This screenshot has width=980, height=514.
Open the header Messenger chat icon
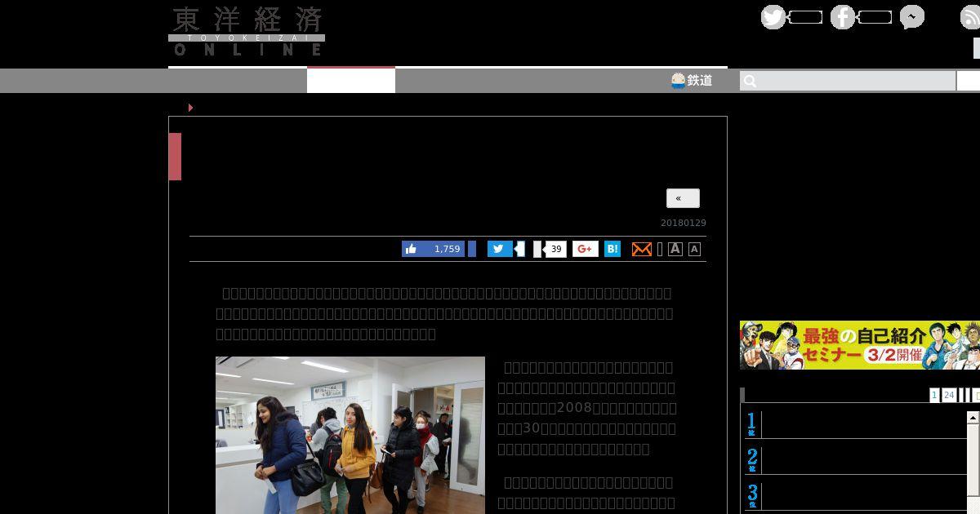[912, 17]
